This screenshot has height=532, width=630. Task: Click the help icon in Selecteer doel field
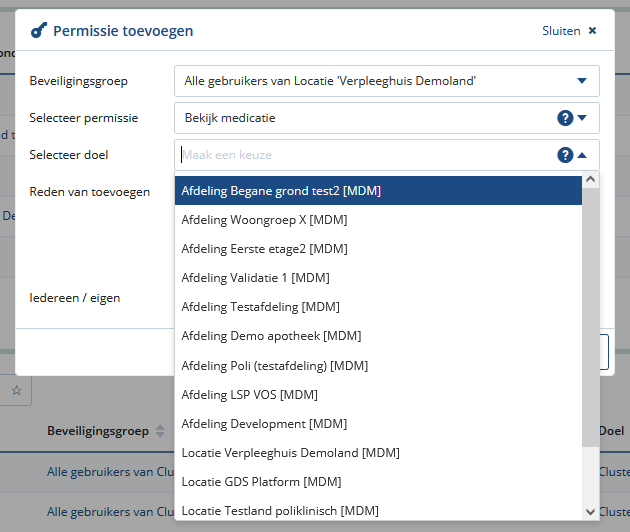click(x=565, y=155)
